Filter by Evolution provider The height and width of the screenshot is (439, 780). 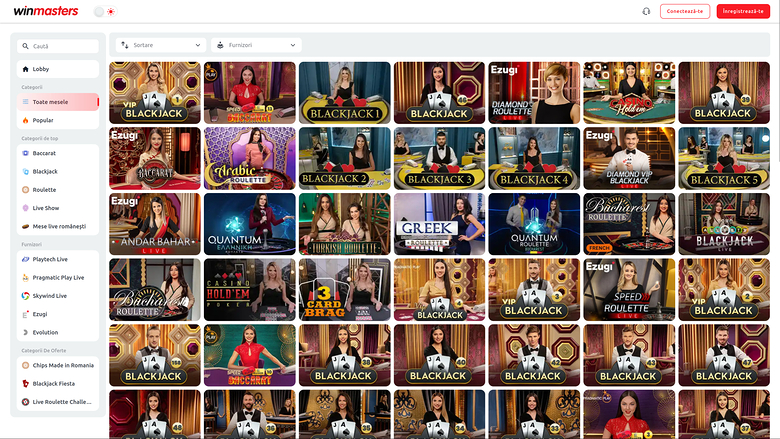click(58, 332)
